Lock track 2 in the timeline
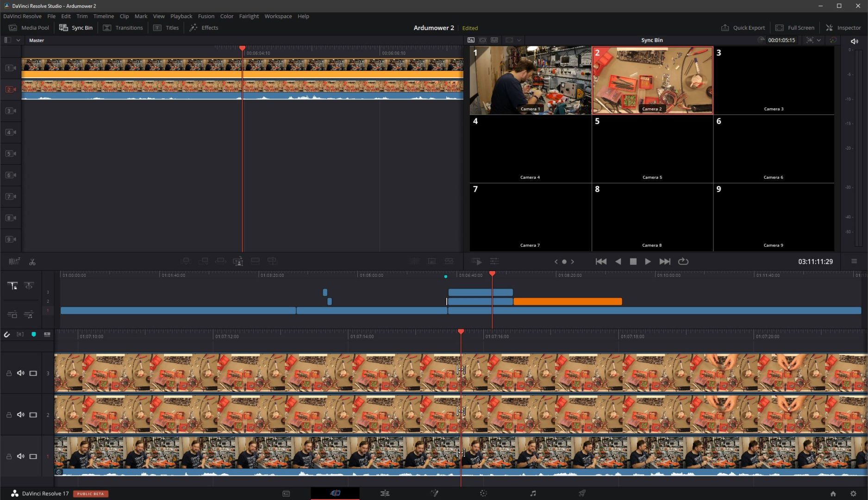The height and width of the screenshot is (500, 868). click(x=9, y=415)
